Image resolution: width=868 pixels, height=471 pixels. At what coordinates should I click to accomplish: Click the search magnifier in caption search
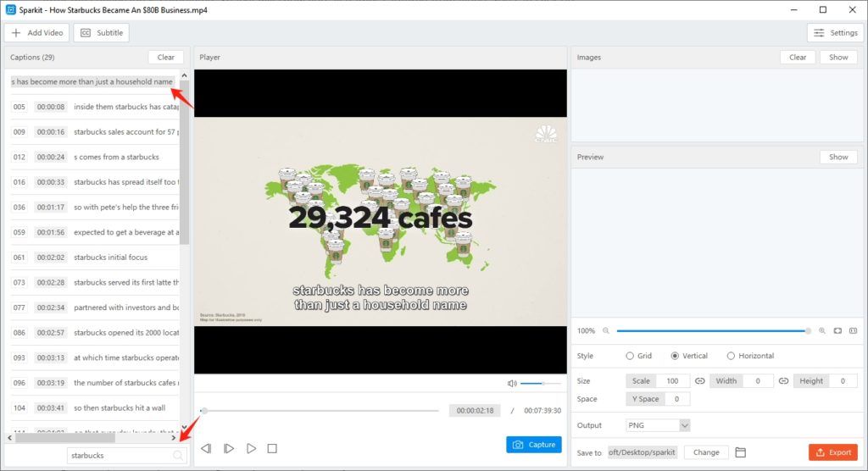point(178,456)
